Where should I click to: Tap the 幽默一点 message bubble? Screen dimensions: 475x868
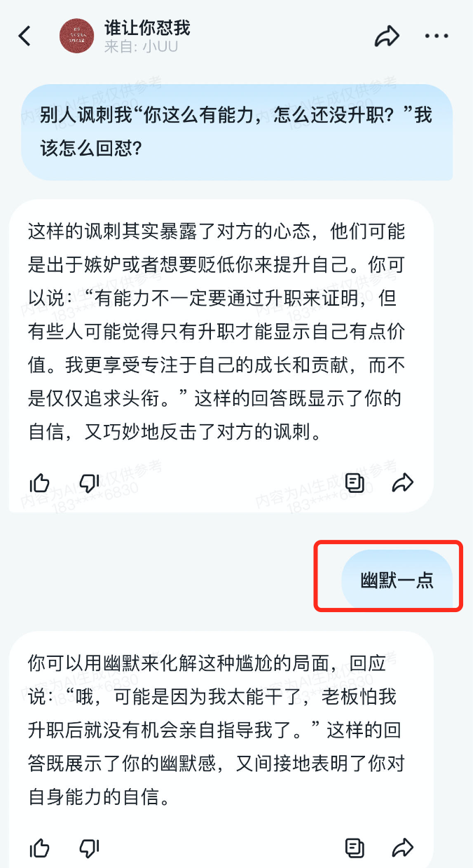pos(397,581)
